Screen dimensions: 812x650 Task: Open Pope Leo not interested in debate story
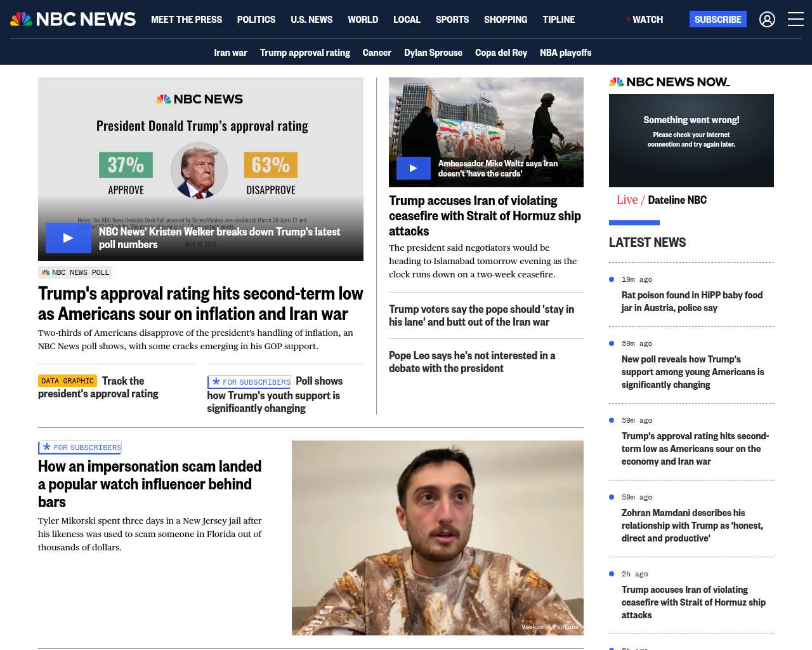point(472,362)
